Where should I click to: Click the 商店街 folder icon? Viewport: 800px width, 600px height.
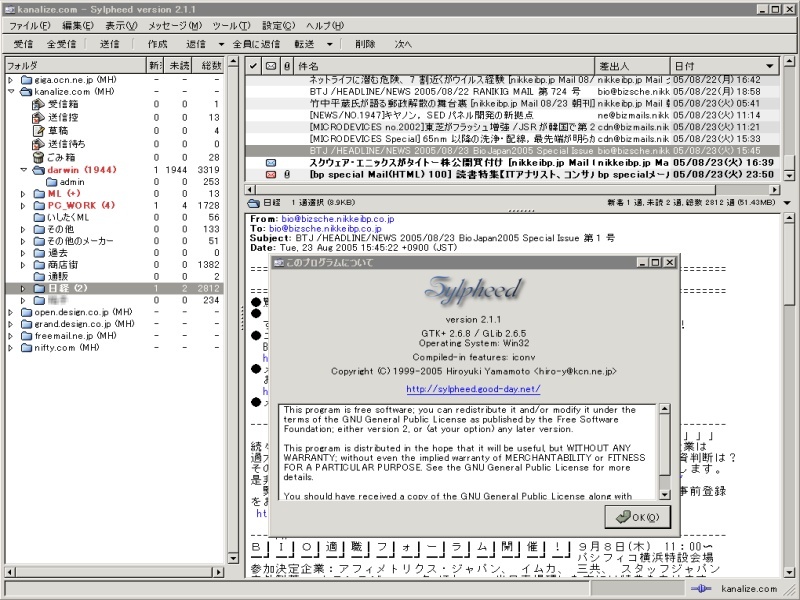39,265
